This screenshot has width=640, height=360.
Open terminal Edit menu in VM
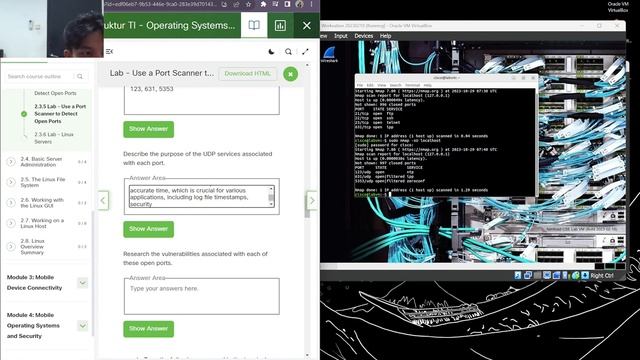[x=370, y=85]
